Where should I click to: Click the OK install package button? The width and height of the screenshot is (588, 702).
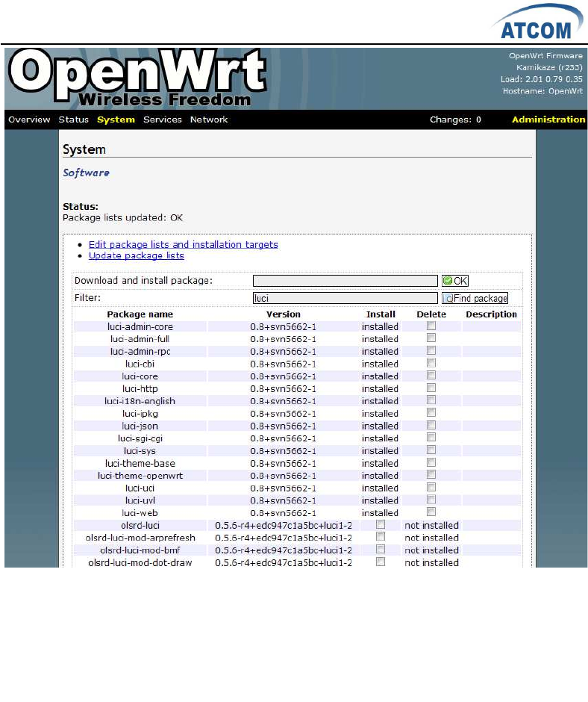pos(454,281)
